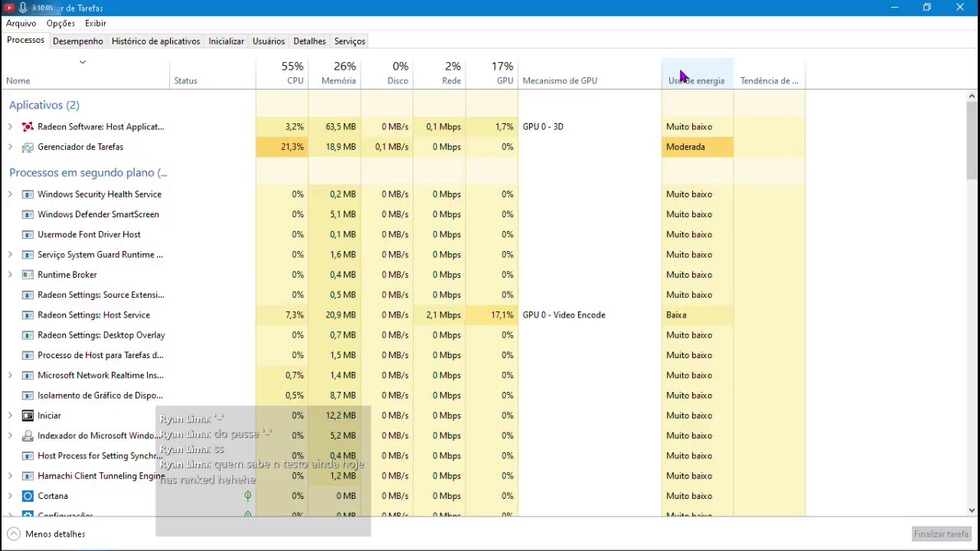Click the 21,3% CPU value
Image resolution: width=980 pixels, height=551 pixels.
[292, 147]
